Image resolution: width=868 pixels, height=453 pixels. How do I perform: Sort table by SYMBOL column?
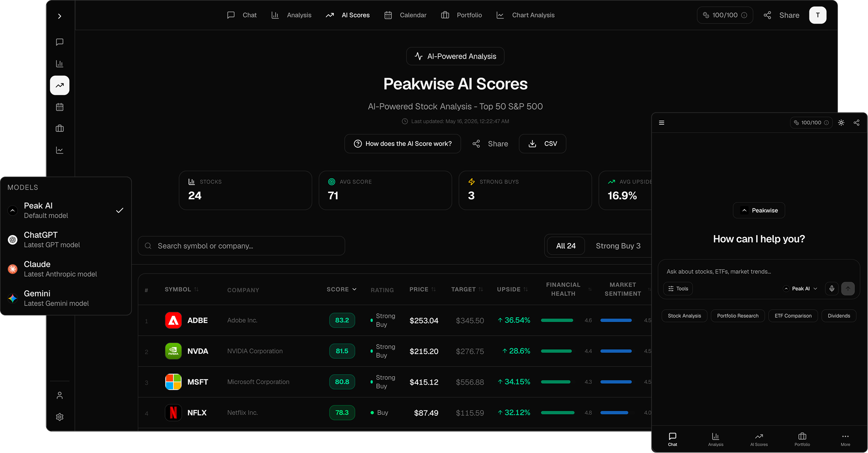point(181,289)
